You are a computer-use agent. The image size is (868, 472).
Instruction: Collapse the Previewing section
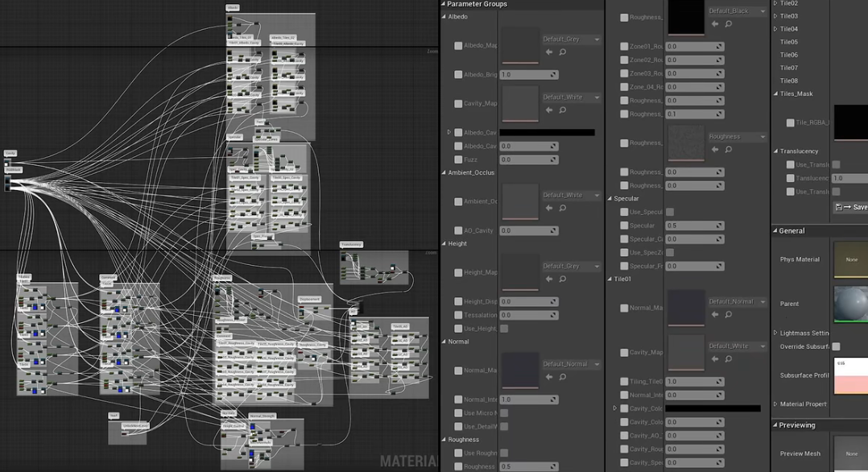775,425
